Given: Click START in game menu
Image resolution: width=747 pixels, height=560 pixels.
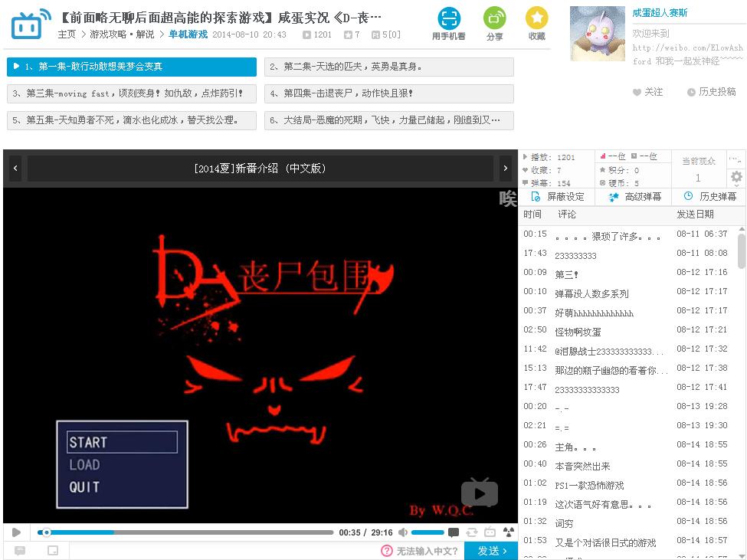Looking at the screenshot, I should 122,442.
